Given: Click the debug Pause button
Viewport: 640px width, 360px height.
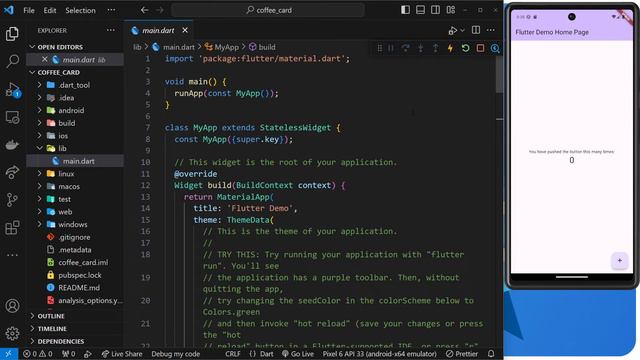Looking at the screenshot, I should click(391, 48).
